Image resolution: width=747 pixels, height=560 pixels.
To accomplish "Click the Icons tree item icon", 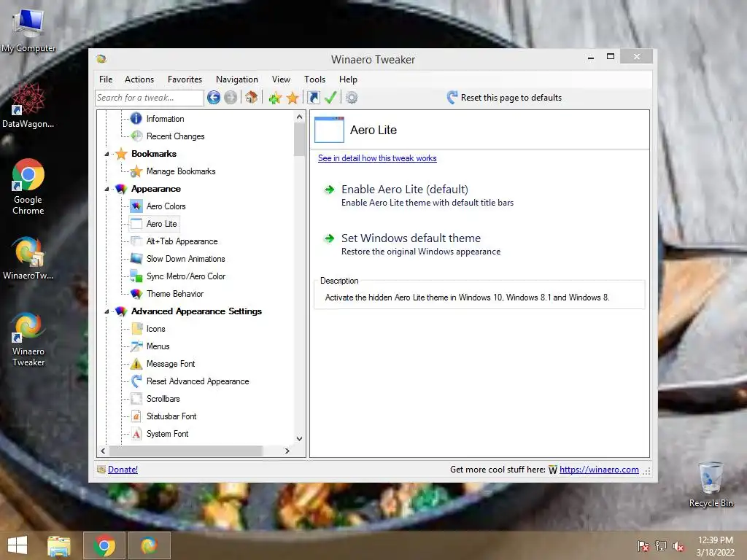I will (136, 329).
